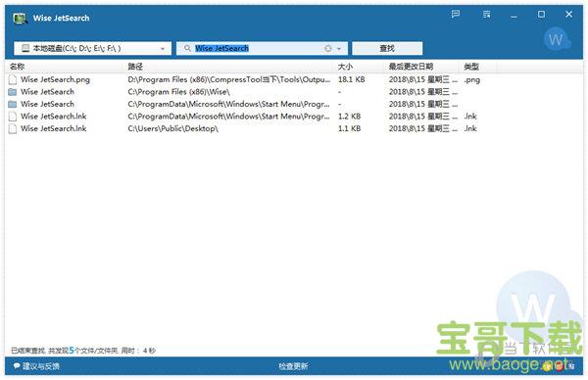588x380 pixels.
Task: Click the round W cloud logo
Action: 557,39
